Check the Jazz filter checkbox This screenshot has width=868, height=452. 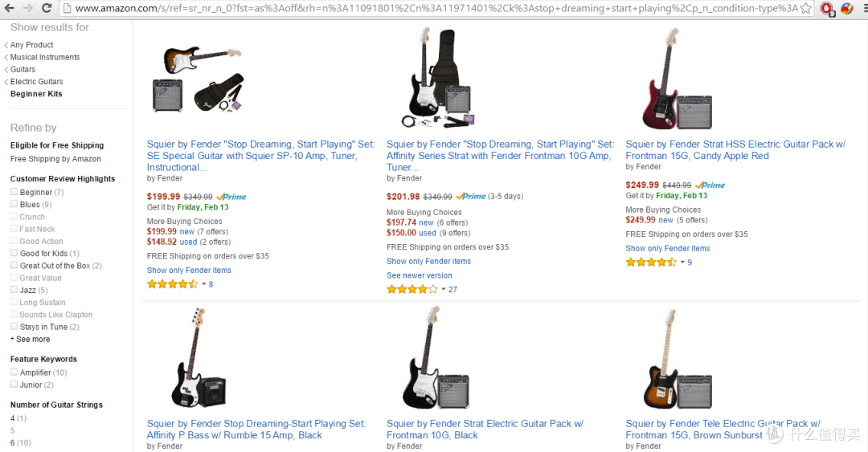point(14,290)
